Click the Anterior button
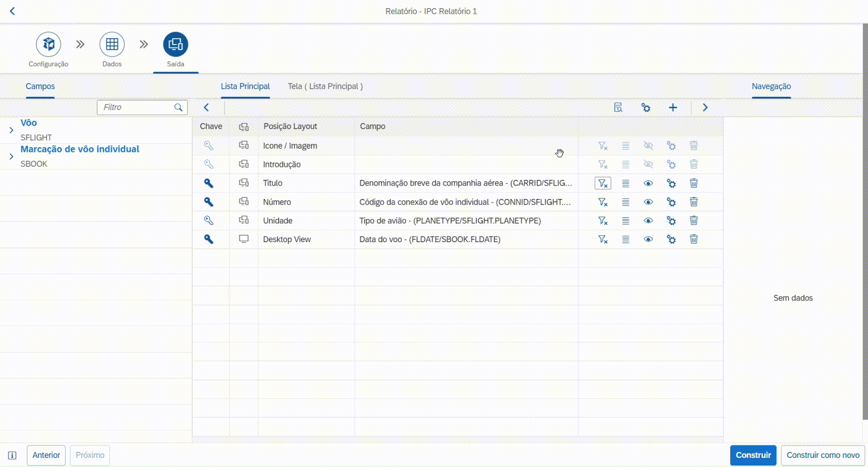 (46, 455)
